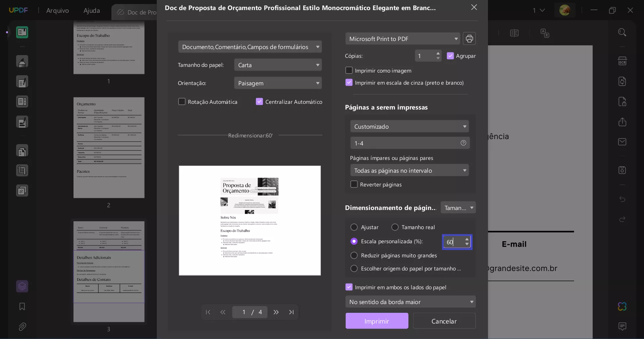
Task: Click the Imprimir button
Action: click(x=377, y=321)
